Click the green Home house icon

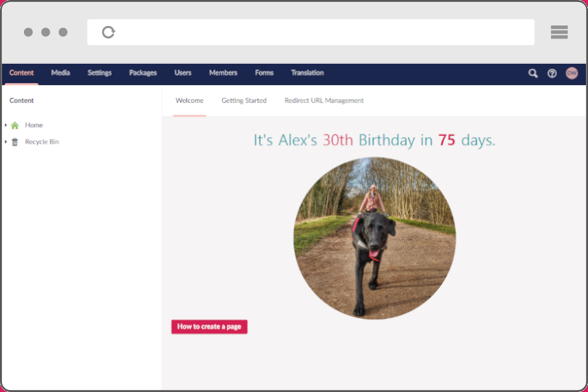[x=15, y=125]
